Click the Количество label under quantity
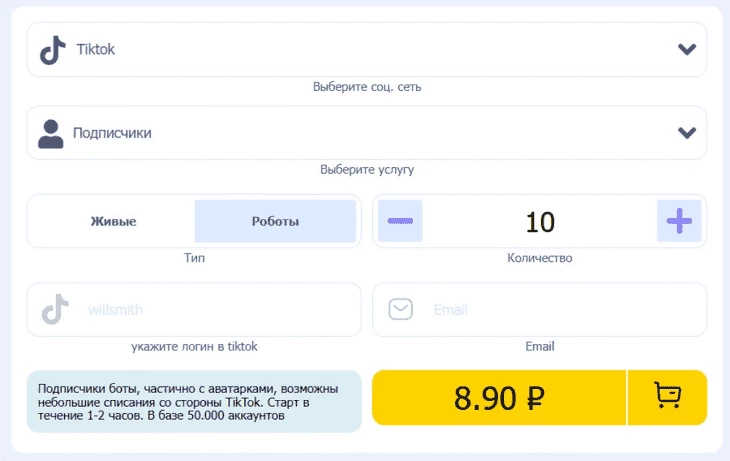Viewport: 730px width, 461px height. coord(540,258)
